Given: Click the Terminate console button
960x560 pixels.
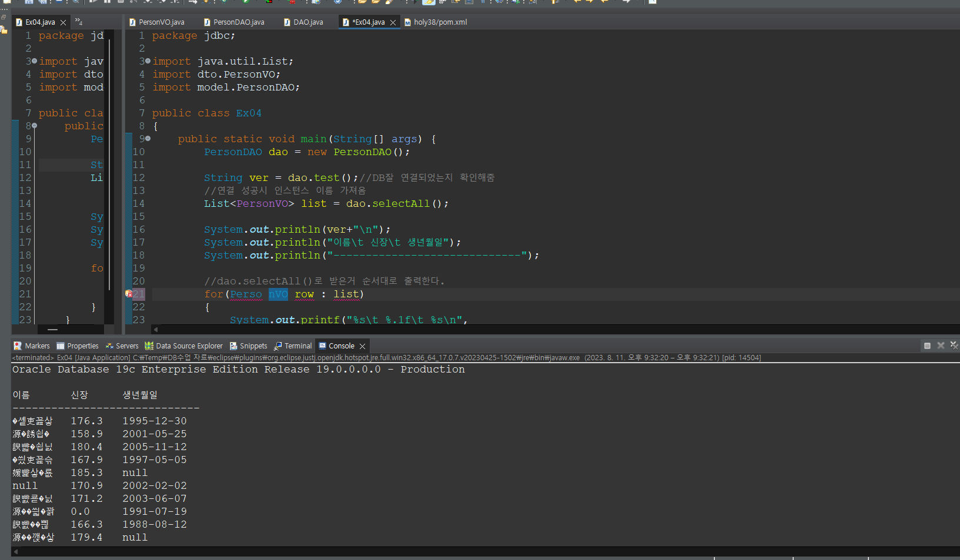Looking at the screenshot, I should point(927,346).
